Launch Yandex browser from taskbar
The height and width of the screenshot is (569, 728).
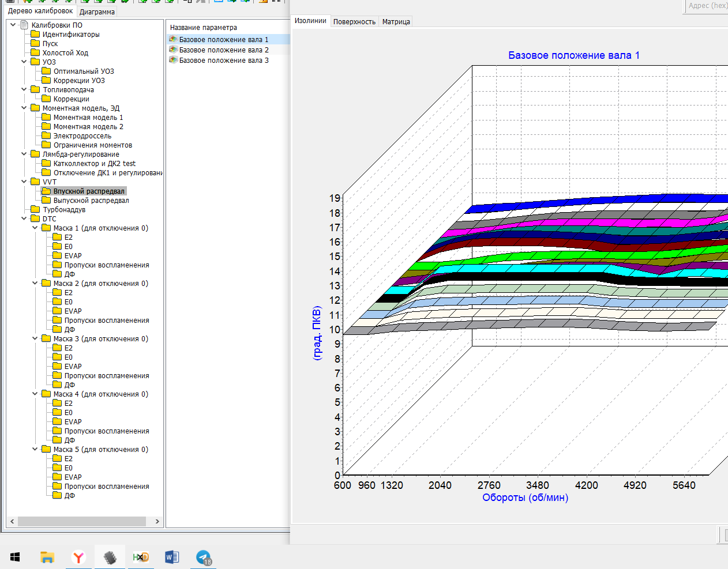pos(78,557)
